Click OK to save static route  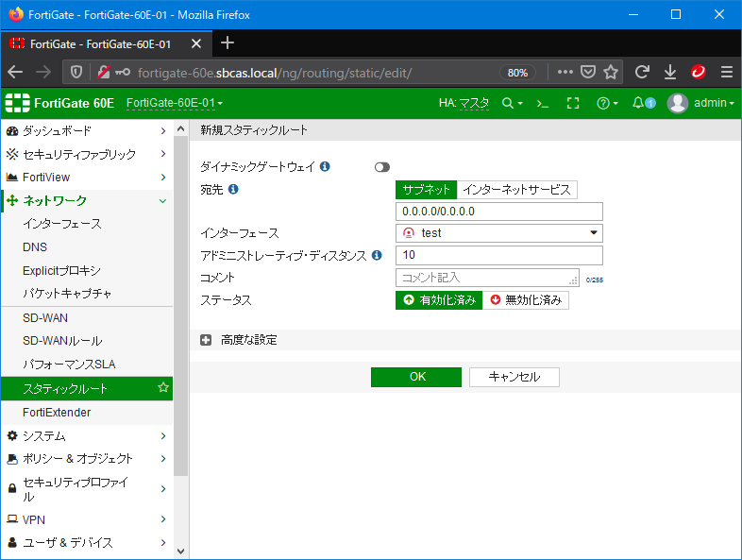[416, 377]
